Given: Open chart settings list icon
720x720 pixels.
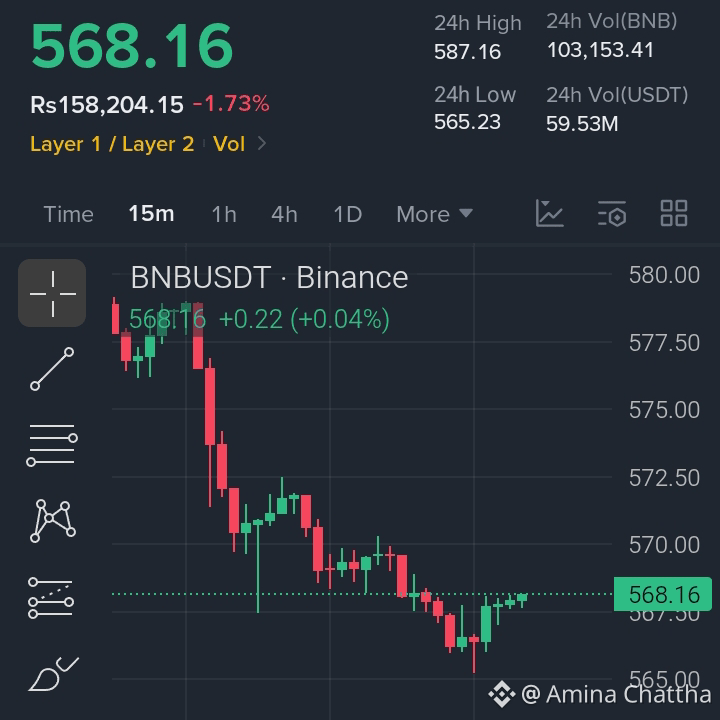Looking at the screenshot, I should coord(612,214).
